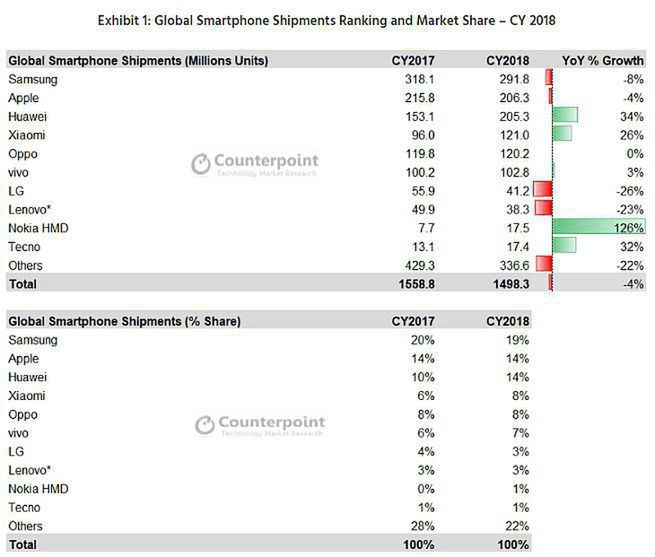Click the green Huawei growth bar
The height and width of the screenshot is (557, 655).
(565, 115)
